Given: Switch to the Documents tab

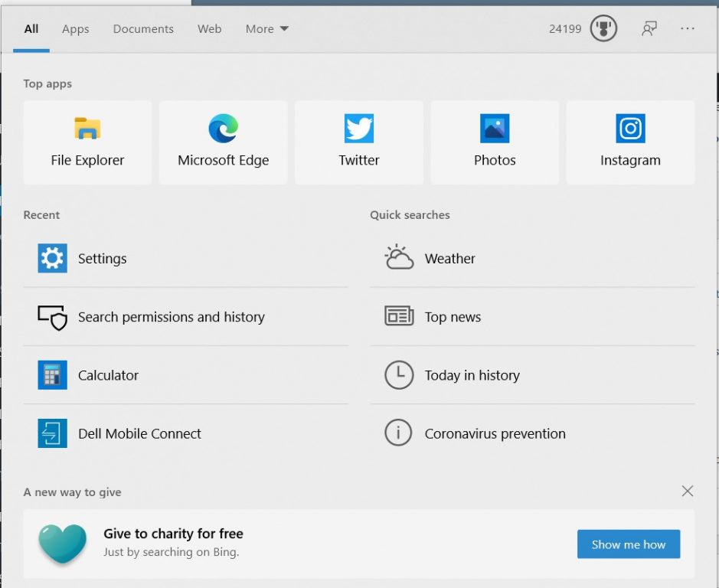Looking at the screenshot, I should click(x=143, y=29).
